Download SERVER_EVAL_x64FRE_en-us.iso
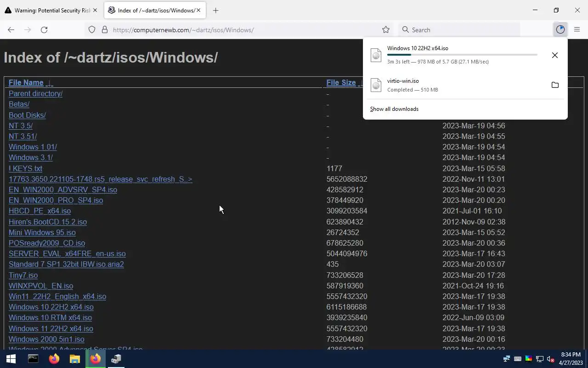Screen dimensions: 588x368 click(x=67, y=253)
